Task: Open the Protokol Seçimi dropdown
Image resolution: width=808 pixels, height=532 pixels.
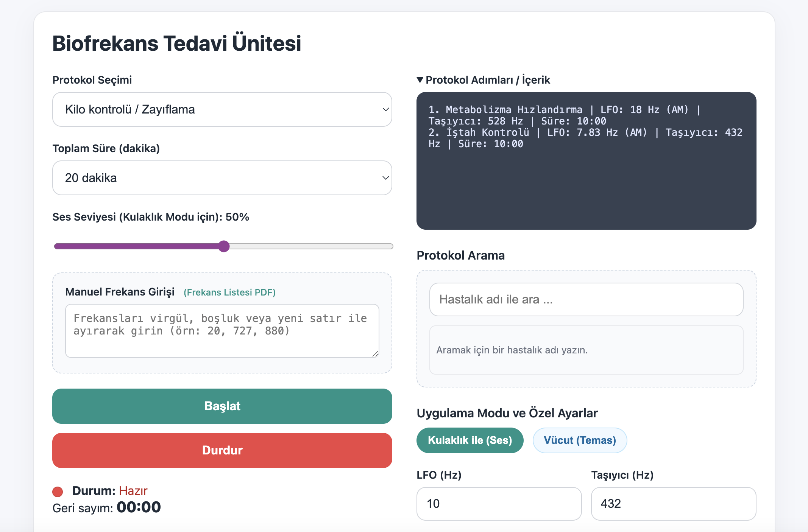Action: click(x=222, y=109)
